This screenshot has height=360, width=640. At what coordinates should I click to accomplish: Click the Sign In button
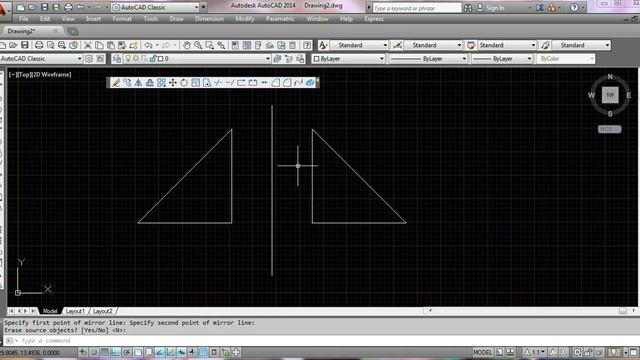pyautogui.click(x=491, y=8)
